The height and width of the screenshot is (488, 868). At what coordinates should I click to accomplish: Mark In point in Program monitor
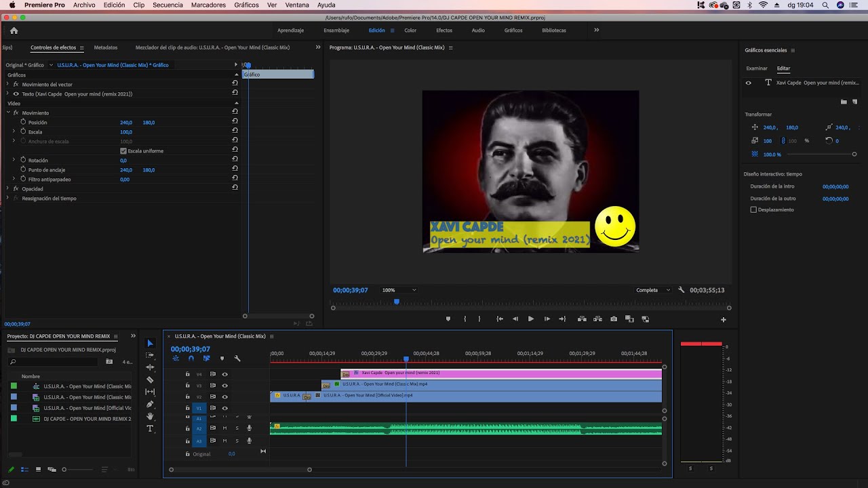tap(465, 319)
